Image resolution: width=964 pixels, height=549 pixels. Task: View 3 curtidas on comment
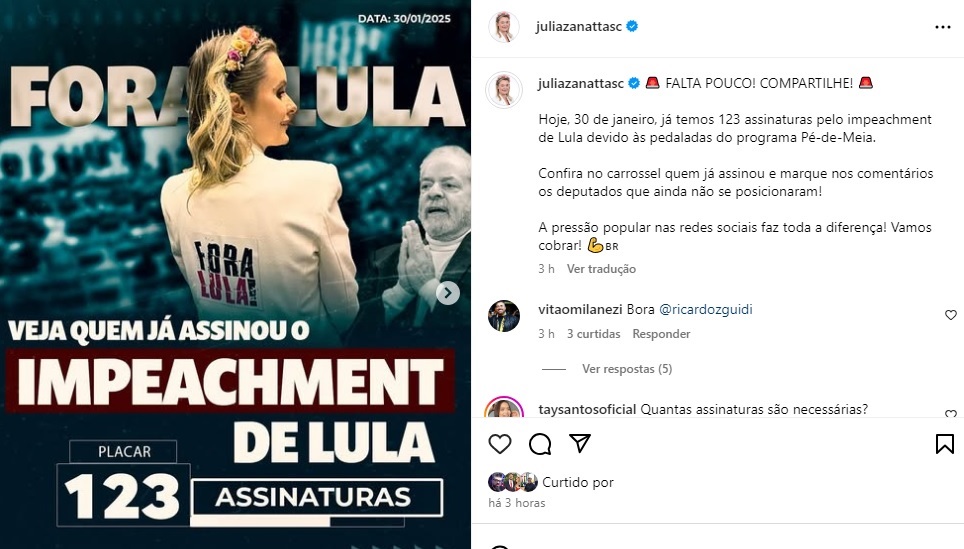point(593,334)
